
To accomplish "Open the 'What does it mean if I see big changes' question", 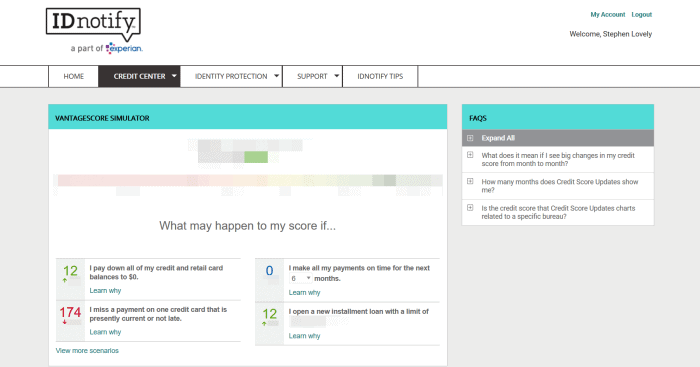I will [x=558, y=159].
